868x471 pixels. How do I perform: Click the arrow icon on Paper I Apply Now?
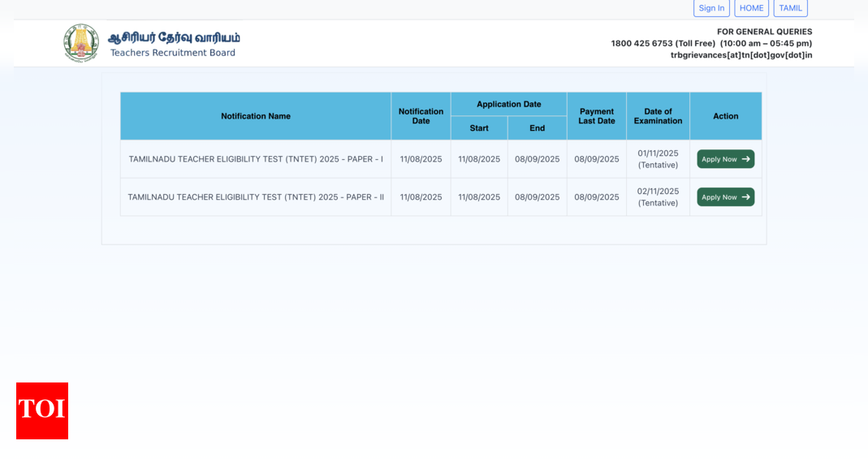coord(745,159)
